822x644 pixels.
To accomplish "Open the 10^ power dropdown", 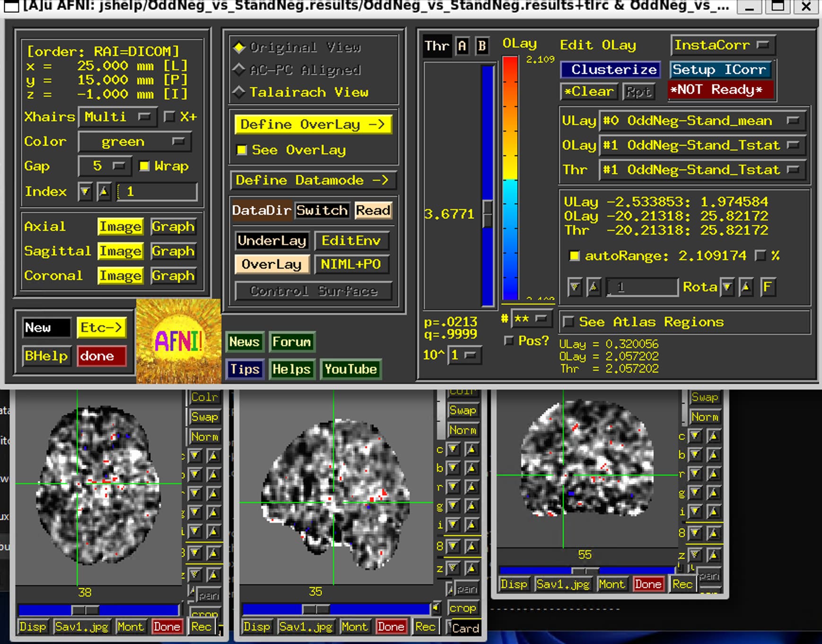I will [x=464, y=355].
